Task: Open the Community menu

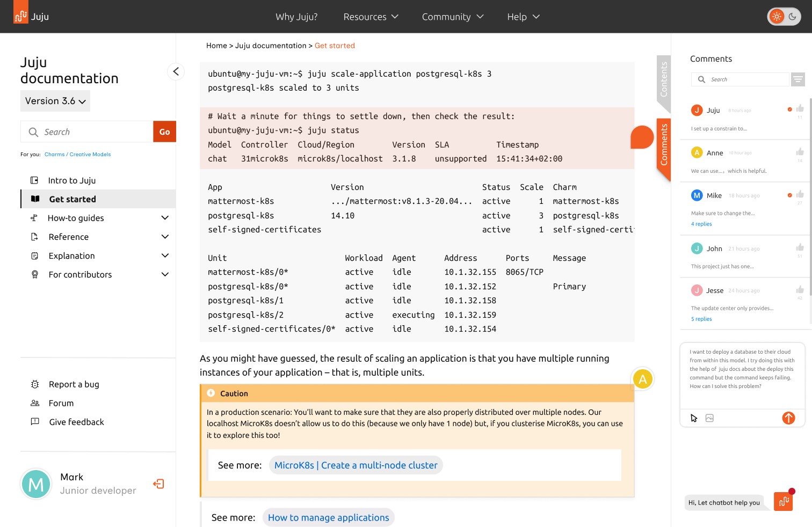Action: tap(453, 17)
